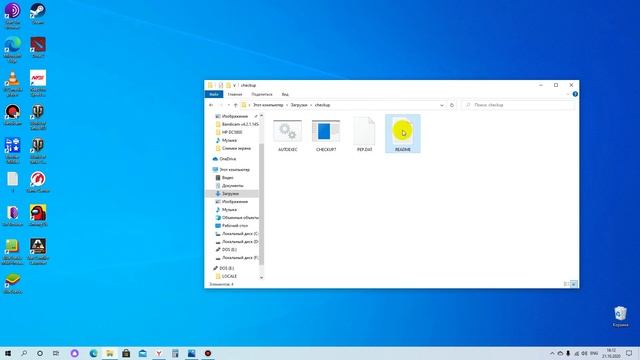This screenshot has width=640, height=360.
Task: Switch to details view in status bar
Action: pos(566,284)
